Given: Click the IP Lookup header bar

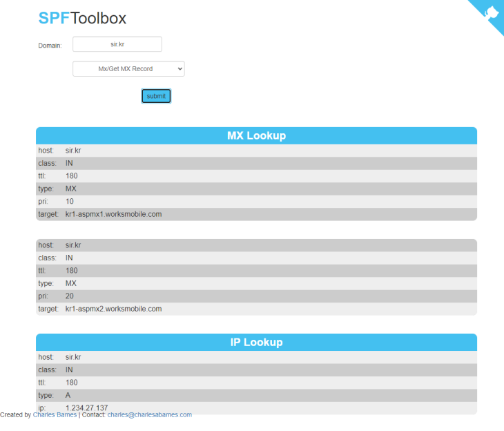Looking at the screenshot, I should click(x=256, y=342).
